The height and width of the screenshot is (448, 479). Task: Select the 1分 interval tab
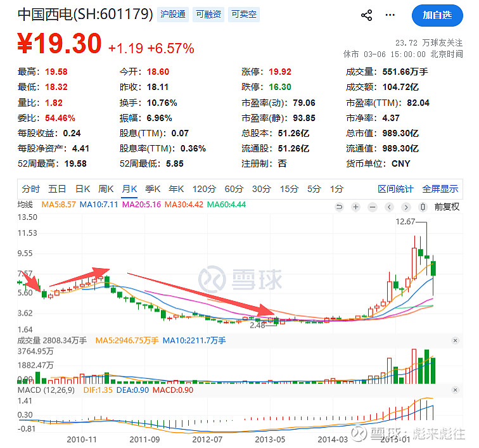click(x=336, y=189)
